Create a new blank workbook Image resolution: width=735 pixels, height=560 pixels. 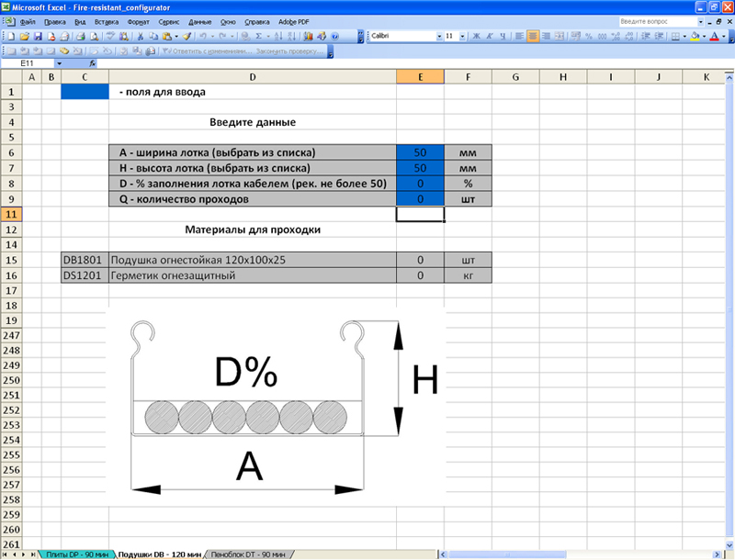pyautogui.click(x=11, y=36)
